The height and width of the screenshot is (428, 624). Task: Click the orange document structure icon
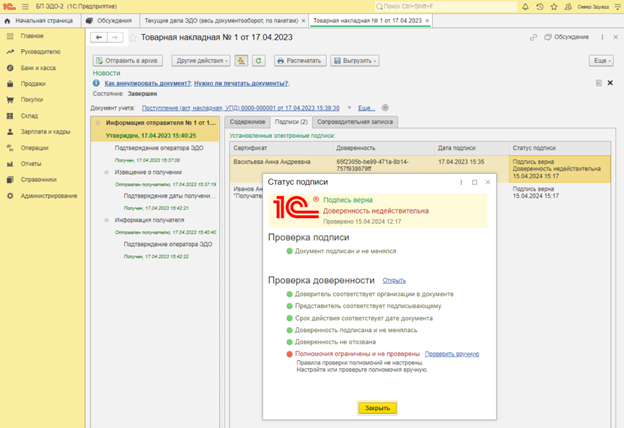241,61
